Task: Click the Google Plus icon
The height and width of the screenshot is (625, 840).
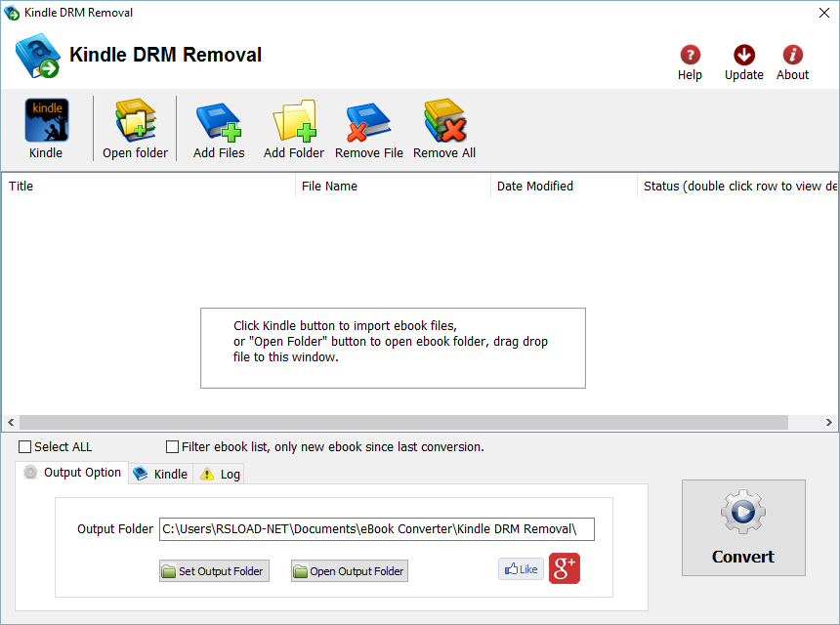Action: pyautogui.click(x=565, y=568)
